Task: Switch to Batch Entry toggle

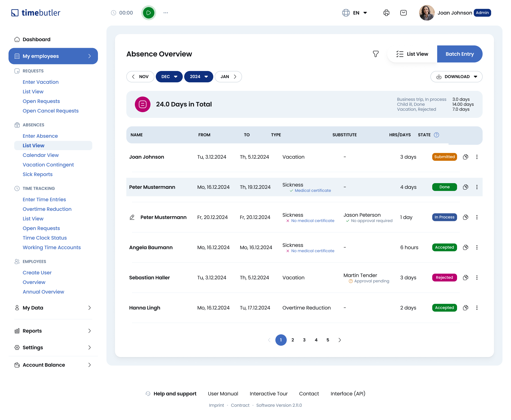Action: point(459,54)
